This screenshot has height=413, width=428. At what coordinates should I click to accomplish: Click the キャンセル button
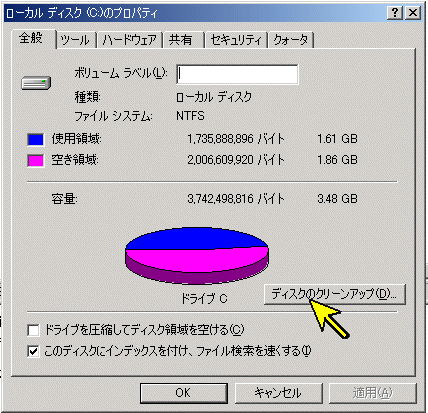pos(279,393)
